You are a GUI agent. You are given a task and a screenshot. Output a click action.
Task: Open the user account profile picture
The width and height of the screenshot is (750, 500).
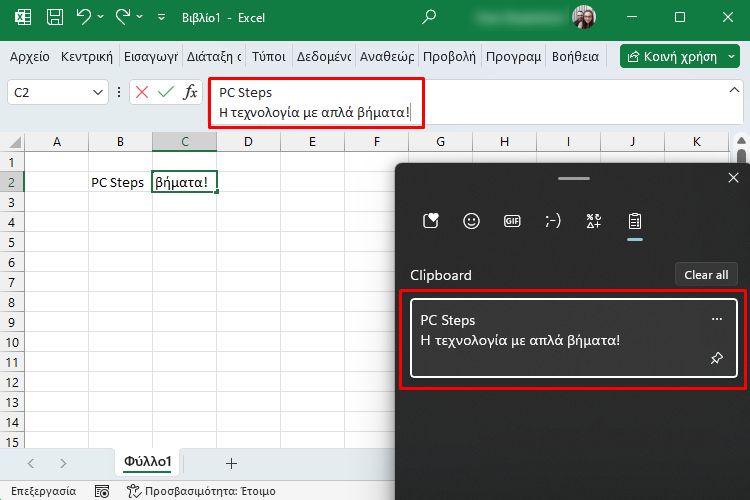(584, 18)
